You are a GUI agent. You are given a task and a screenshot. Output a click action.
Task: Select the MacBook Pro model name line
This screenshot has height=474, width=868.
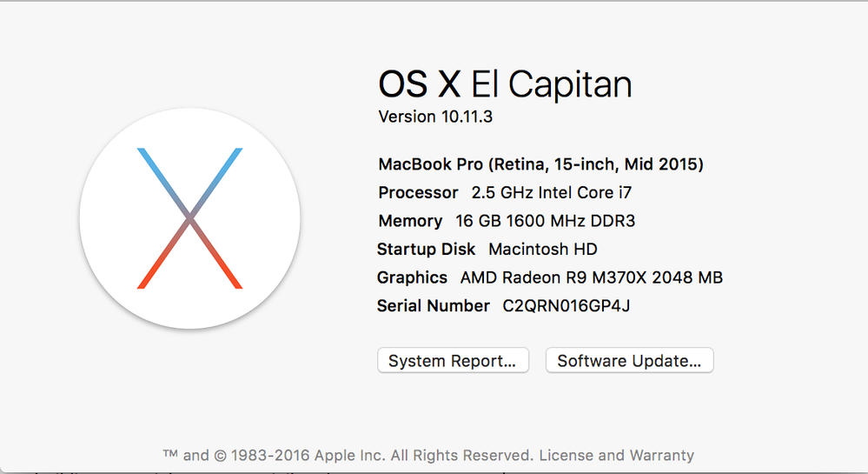point(540,164)
